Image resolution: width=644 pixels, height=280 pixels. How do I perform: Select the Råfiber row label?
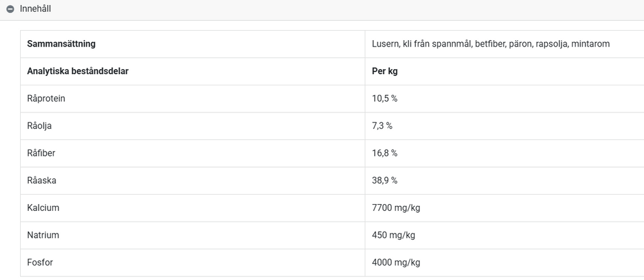coord(41,153)
